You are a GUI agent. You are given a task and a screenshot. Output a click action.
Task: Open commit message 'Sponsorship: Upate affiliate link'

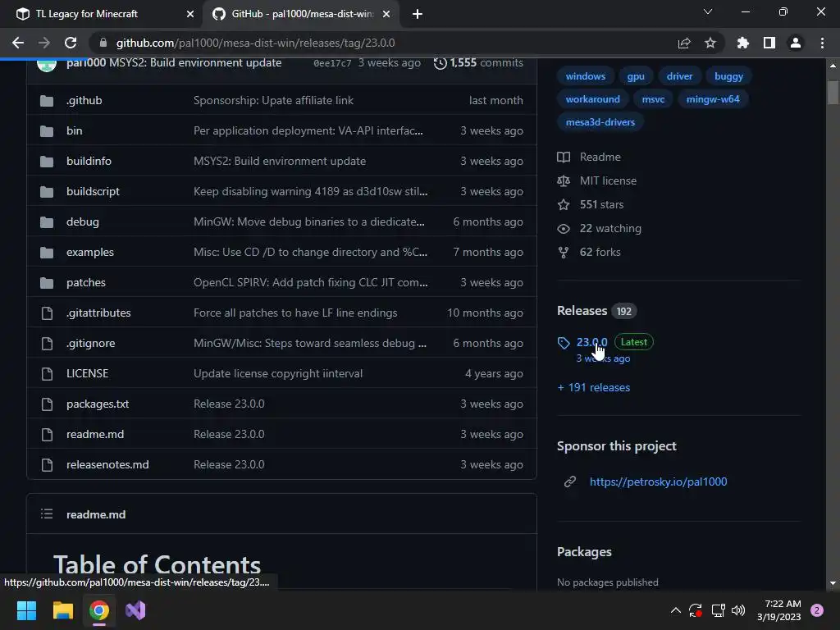[x=273, y=100]
